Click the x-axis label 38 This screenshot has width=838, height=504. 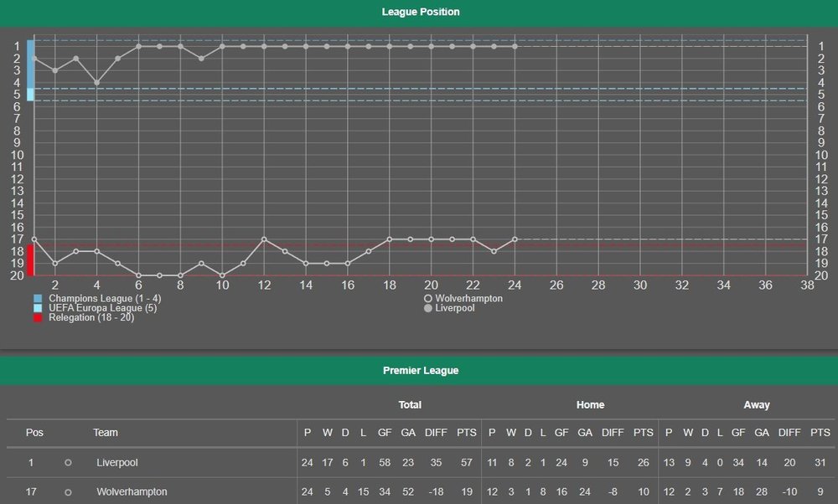807,285
